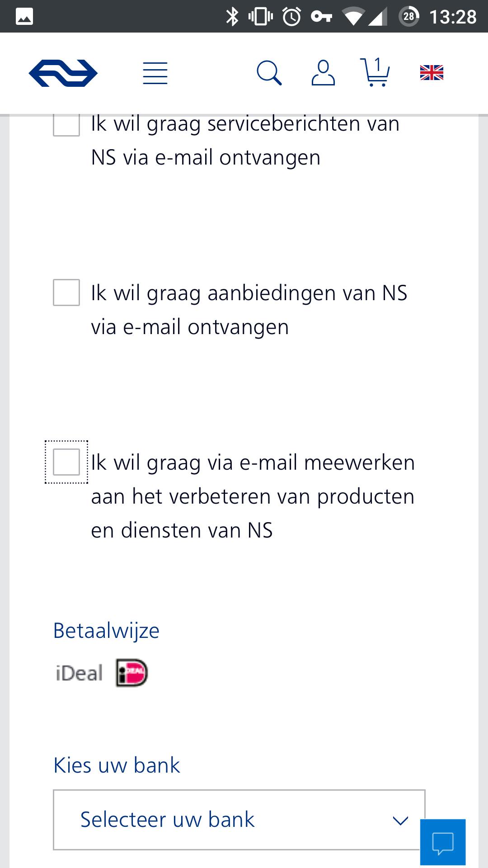Tap the servicebe­richten via e-mail label
The height and width of the screenshot is (868, 488).
point(245,140)
